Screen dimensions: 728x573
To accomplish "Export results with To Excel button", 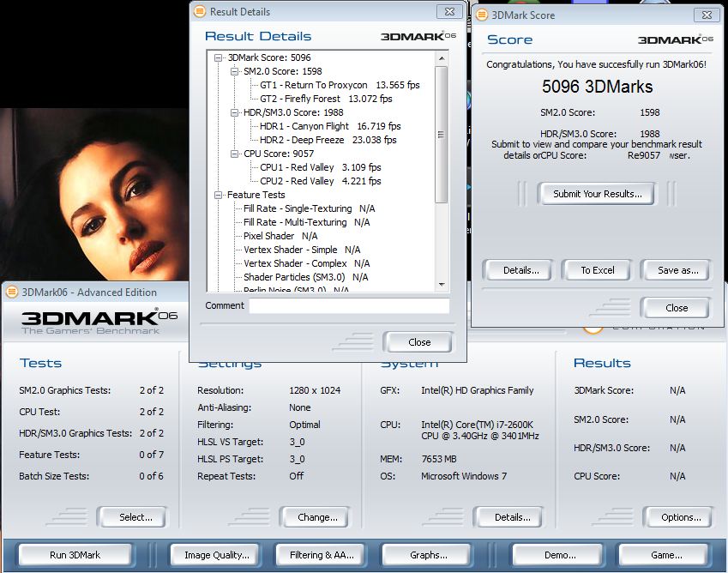I will tap(597, 270).
